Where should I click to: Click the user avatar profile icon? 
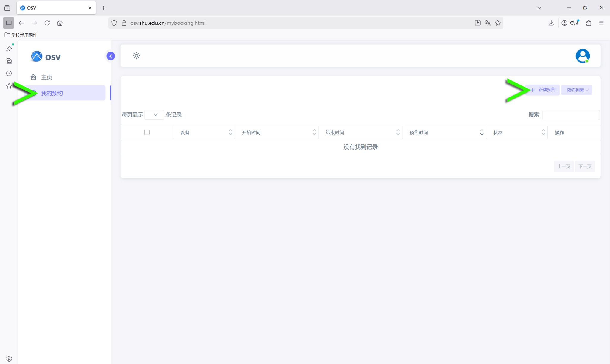[583, 56]
